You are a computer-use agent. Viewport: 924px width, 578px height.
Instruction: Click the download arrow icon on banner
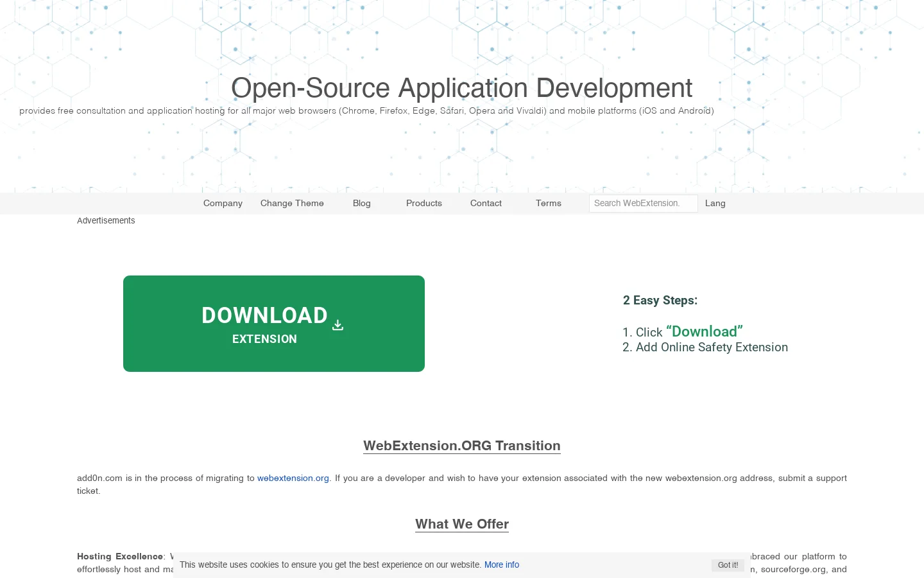pos(338,325)
